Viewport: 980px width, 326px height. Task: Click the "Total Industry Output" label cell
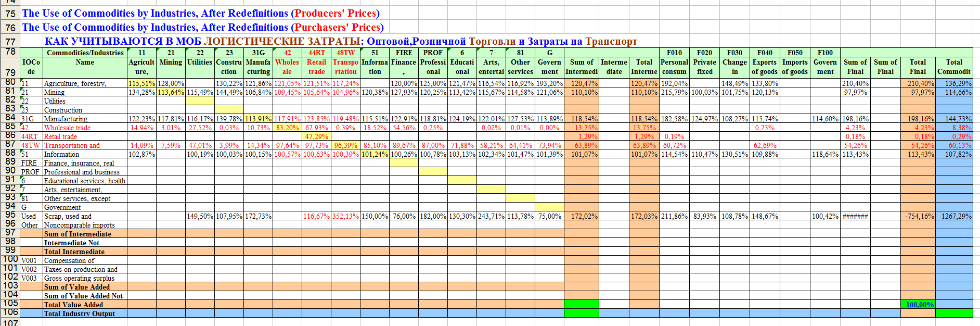point(79,314)
